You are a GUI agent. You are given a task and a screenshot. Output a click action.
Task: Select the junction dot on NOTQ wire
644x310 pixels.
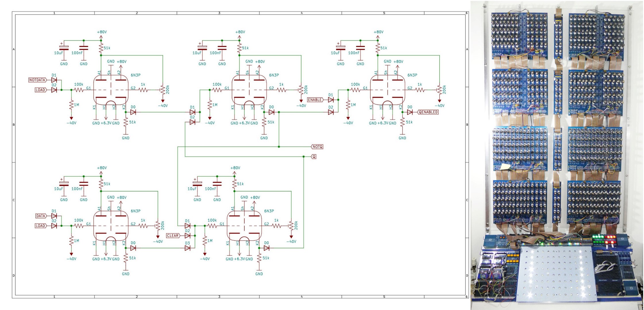coord(279,147)
